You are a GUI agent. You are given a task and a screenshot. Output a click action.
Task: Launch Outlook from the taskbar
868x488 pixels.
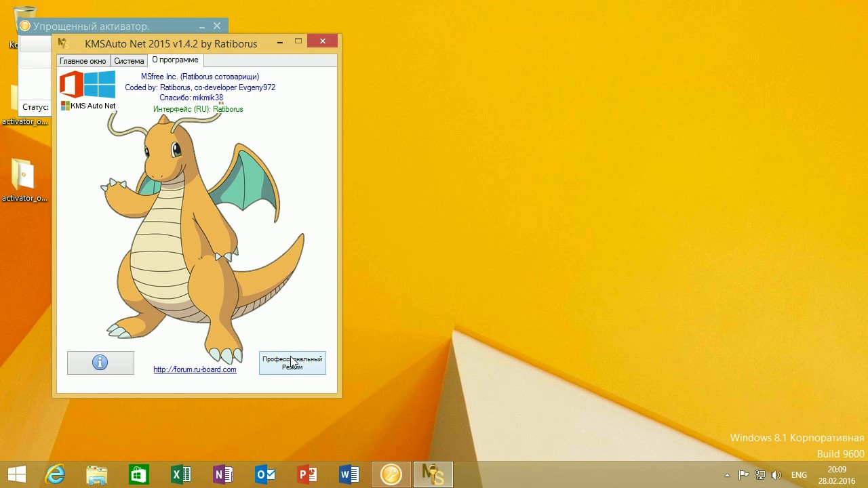(265, 474)
